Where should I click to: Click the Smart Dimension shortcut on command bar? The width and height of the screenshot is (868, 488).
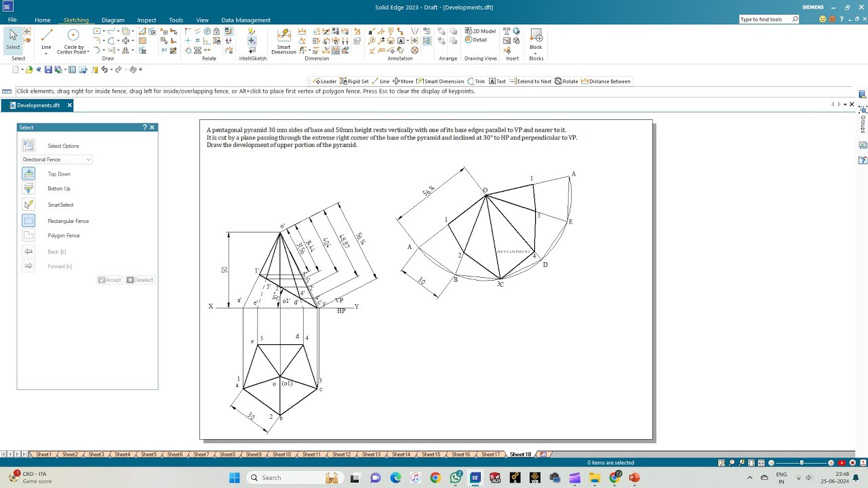point(441,81)
